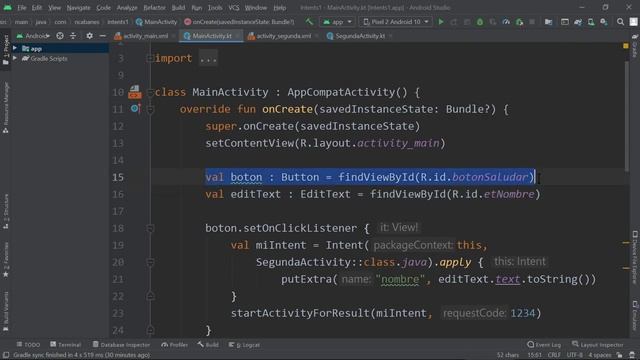Hide the Project panel with the minus icon
Screen dimensions: 640x360
tap(102, 36)
